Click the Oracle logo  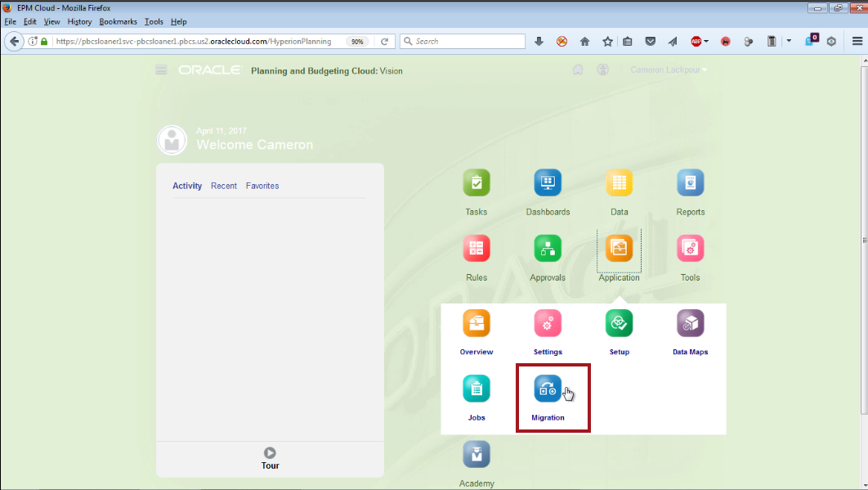point(210,70)
